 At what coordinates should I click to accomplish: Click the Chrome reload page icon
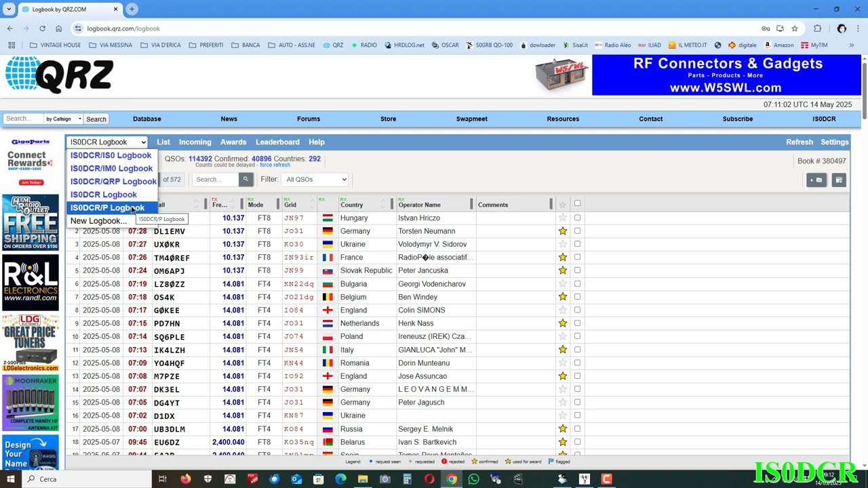(x=42, y=28)
